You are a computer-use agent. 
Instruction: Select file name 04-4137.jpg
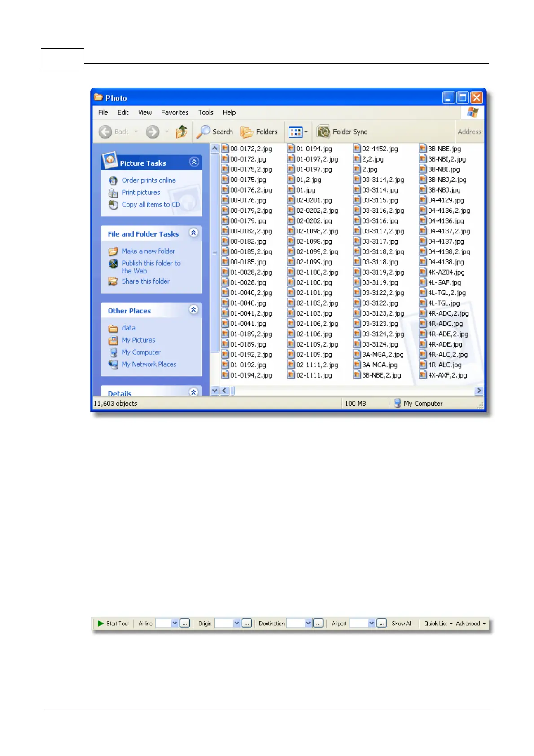446,242
